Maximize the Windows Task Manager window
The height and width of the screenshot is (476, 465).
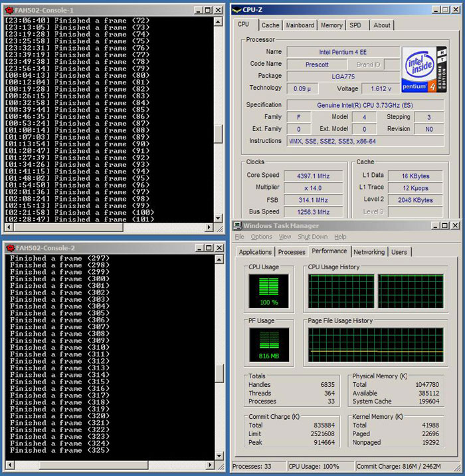tap(444, 225)
